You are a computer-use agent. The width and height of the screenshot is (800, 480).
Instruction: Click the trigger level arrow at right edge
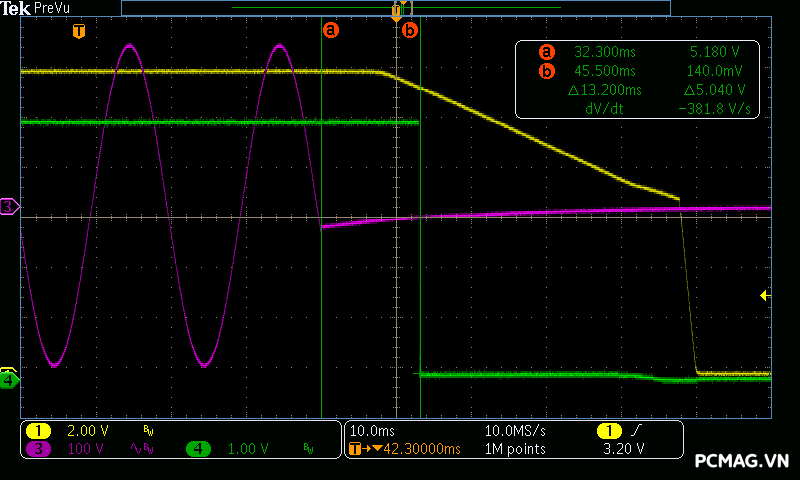point(764,295)
